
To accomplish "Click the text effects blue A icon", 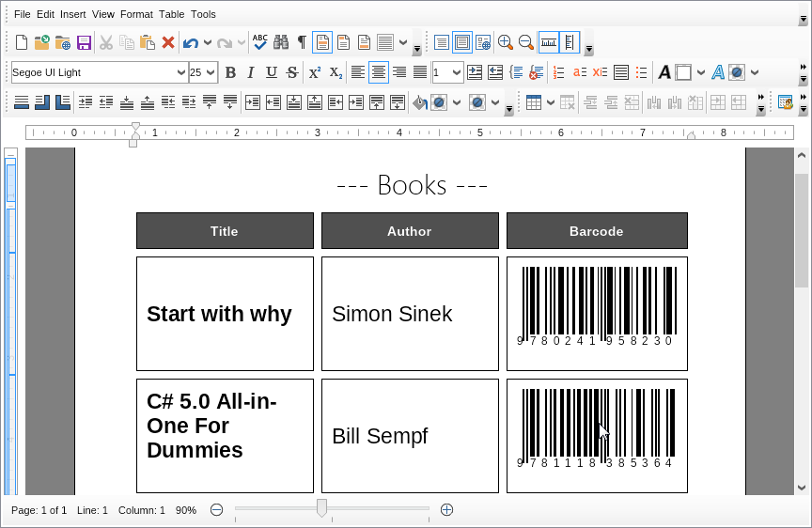I will pos(718,72).
